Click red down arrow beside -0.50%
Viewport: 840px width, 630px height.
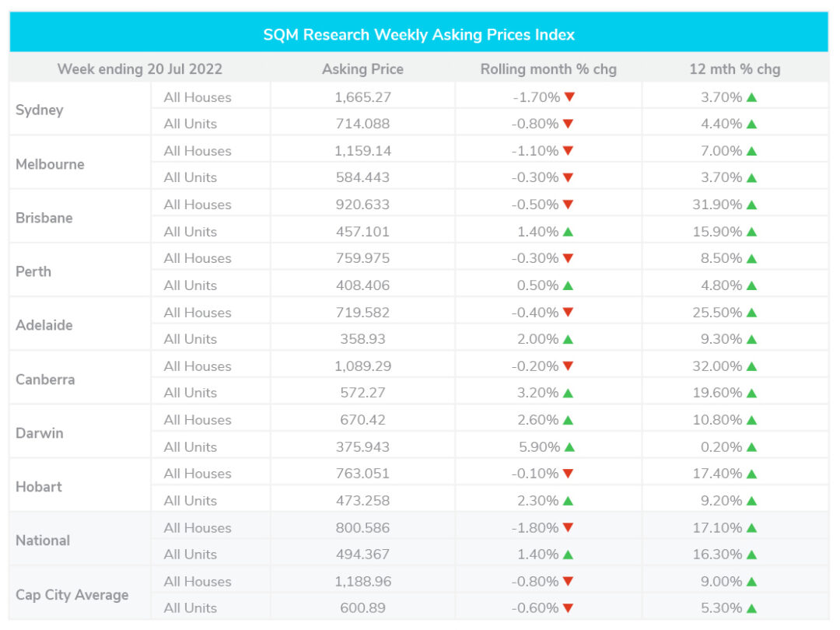click(569, 204)
